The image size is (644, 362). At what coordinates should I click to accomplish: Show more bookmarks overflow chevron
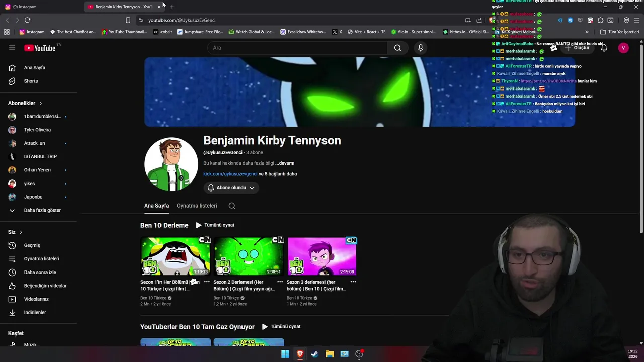pyautogui.click(x=587, y=32)
